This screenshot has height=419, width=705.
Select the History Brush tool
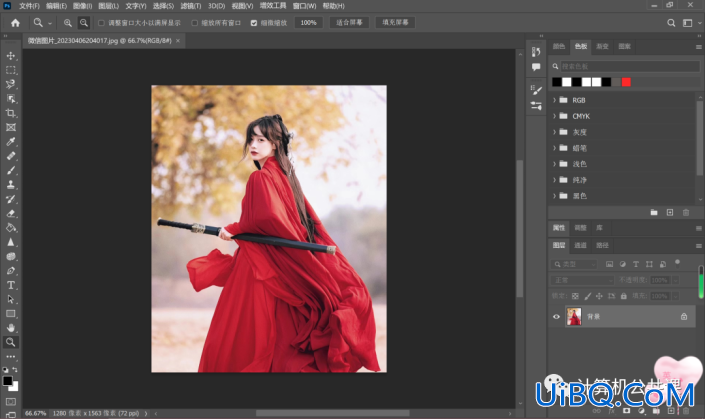click(x=11, y=199)
